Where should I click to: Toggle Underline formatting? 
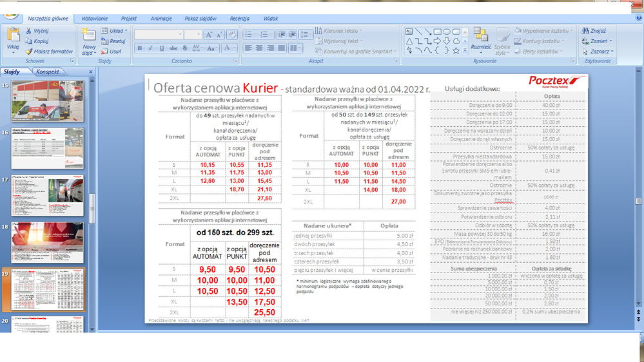(162, 48)
